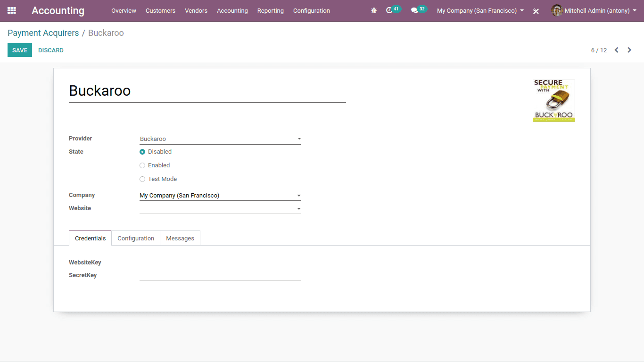Click the crossed tools developer icon
Viewport: 644px width, 362px height.
click(x=536, y=11)
